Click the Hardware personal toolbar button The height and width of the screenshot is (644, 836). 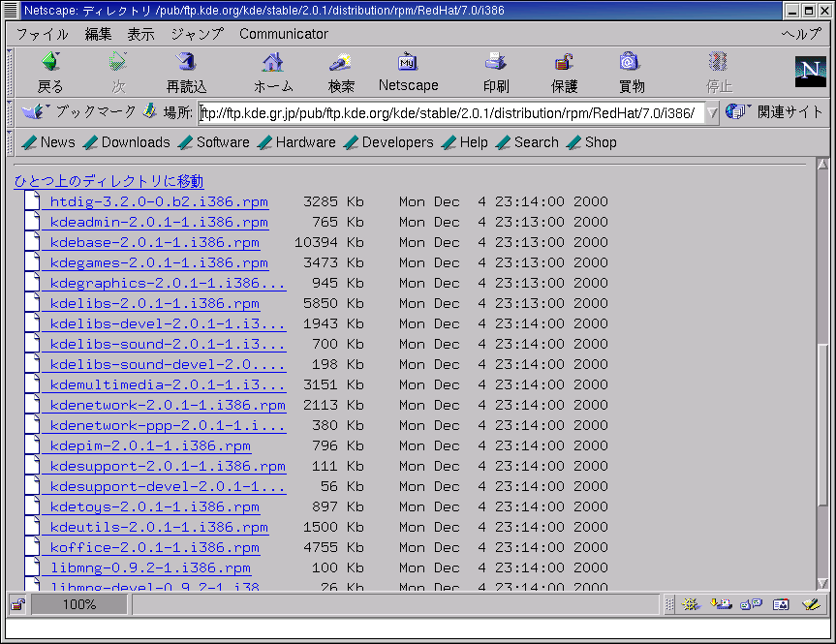coord(296,142)
